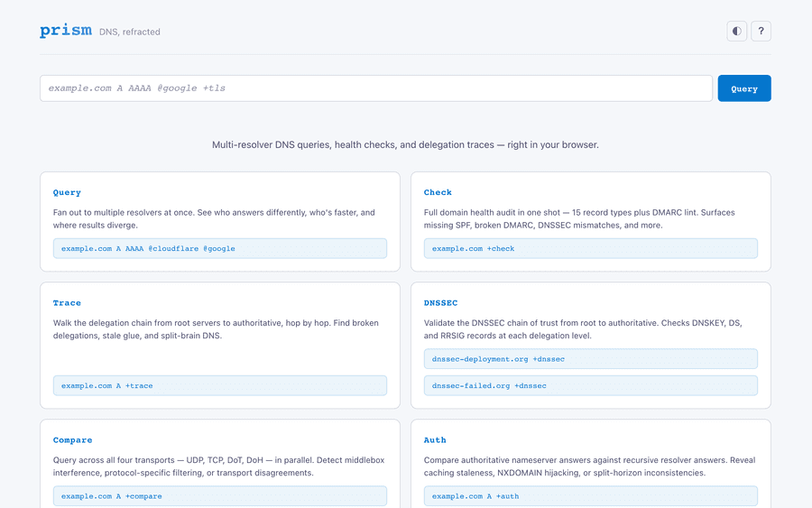Run the example.com A +trace example
Image resolution: width=812 pixels, height=508 pixels.
[219, 385]
